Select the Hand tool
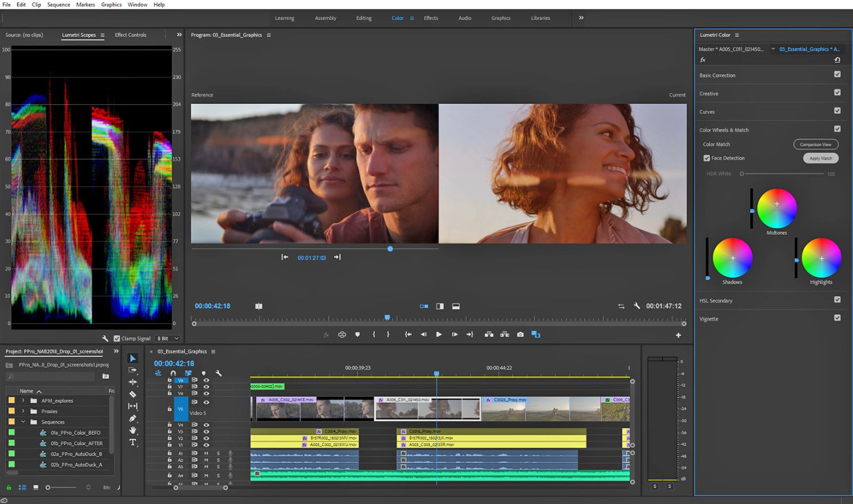Screen dimensions: 853x504 [132, 430]
